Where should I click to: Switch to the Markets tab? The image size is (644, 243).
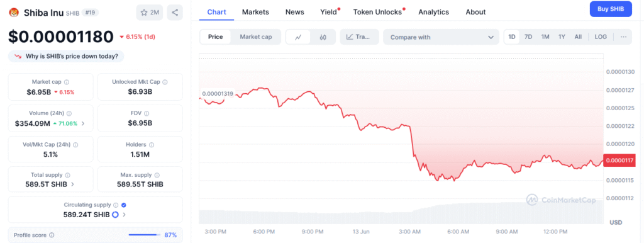(x=255, y=12)
